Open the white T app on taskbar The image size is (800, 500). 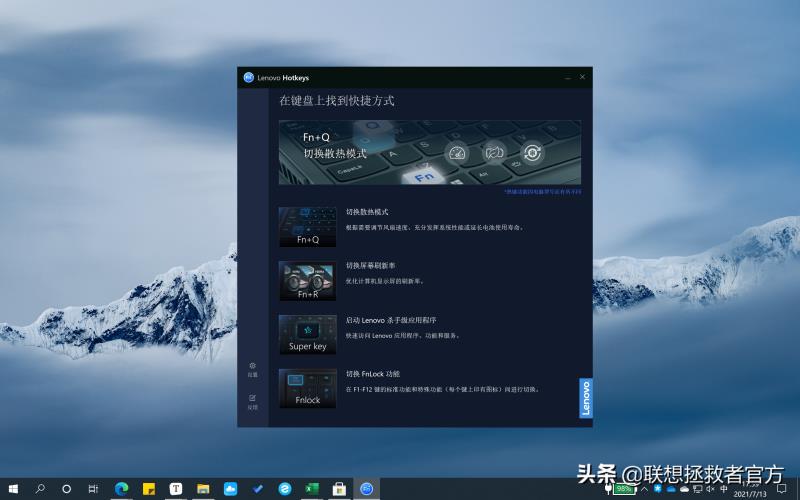pos(176,489)
